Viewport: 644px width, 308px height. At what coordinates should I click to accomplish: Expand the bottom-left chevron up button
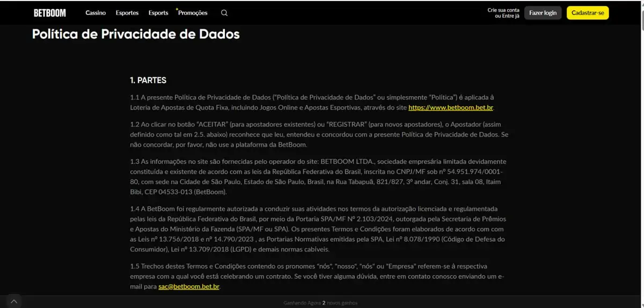coord(14,302)
